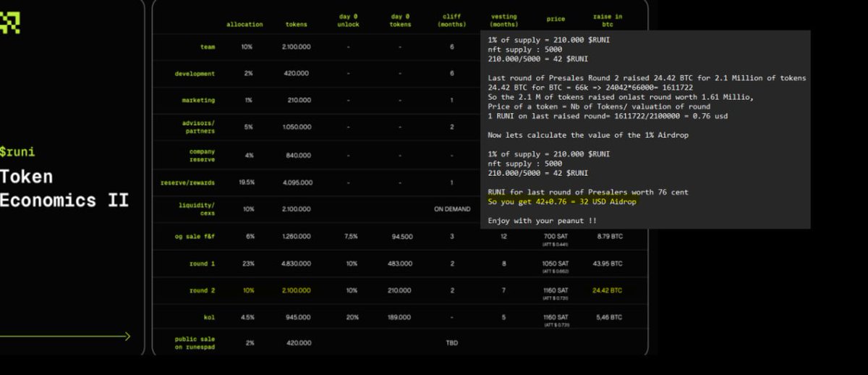Click the 4.830.000 tokens value for round 1
The image size is (868, 375).
[x=297, y=264]
